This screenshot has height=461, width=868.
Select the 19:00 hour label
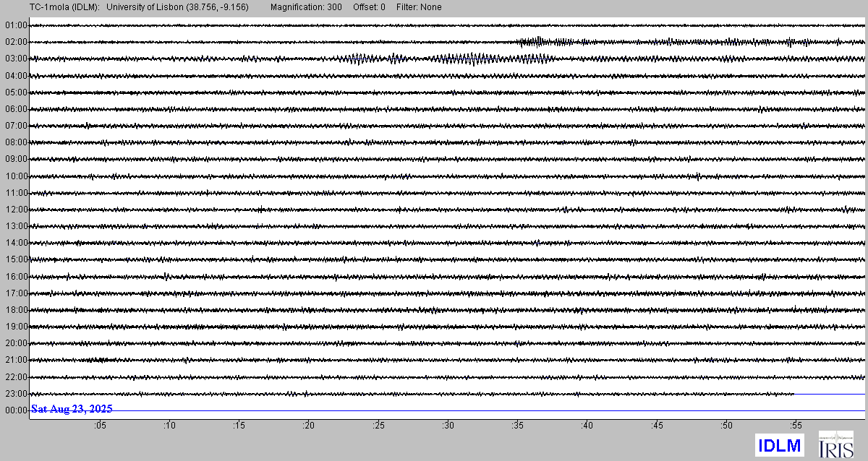pos(15,327)
